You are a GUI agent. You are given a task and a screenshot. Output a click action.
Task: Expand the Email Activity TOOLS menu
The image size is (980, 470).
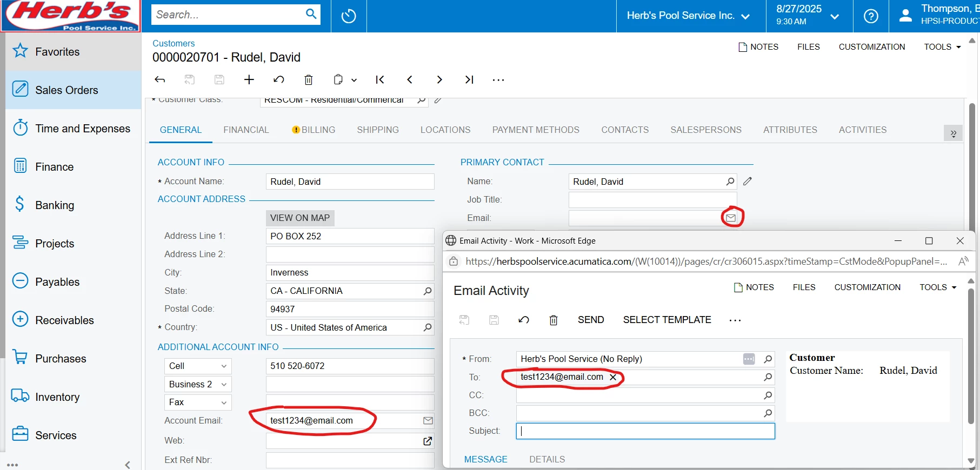tap(938, 287)
